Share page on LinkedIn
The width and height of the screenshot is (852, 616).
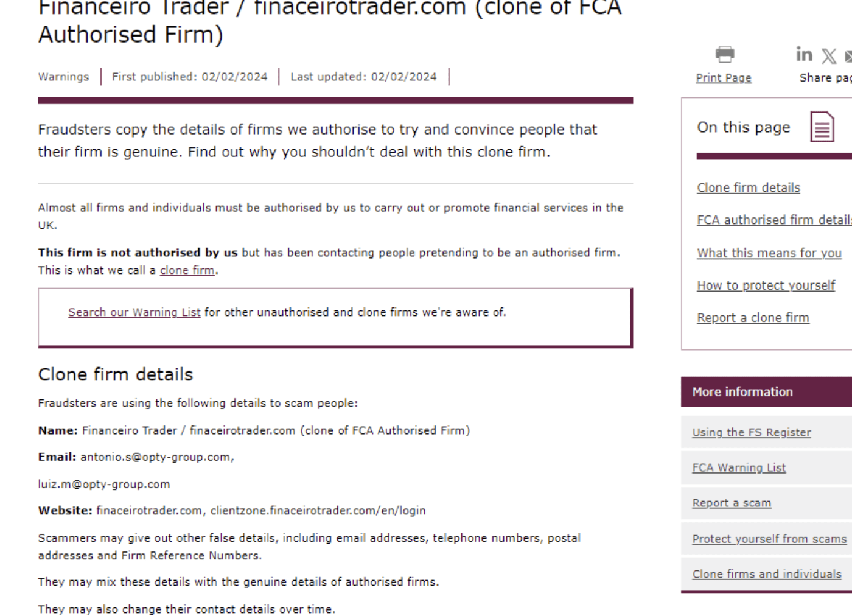(804, 55)
